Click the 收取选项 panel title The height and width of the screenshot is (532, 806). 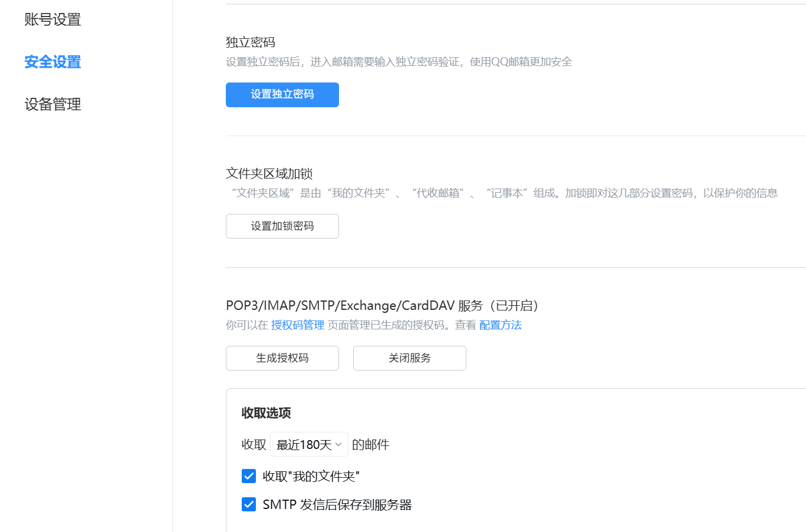[266, 413]
